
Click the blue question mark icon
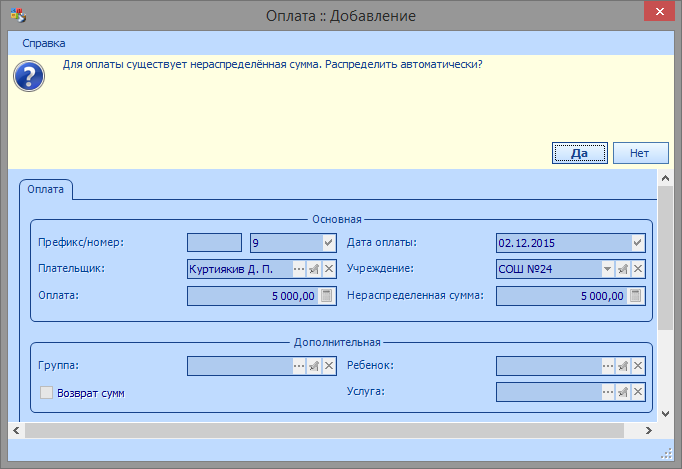[x=29, y=76]
